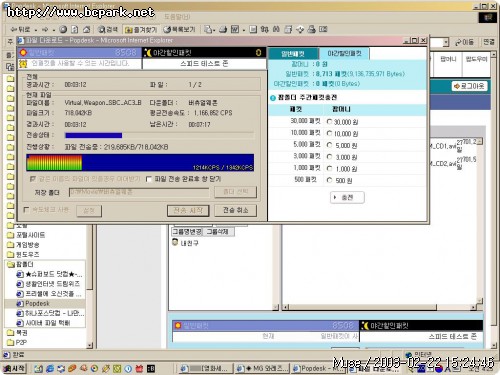Viewport: 500px width, 375px height.
Task: Open the 포털사이트 favorites folder
Action: coord(30,235)
